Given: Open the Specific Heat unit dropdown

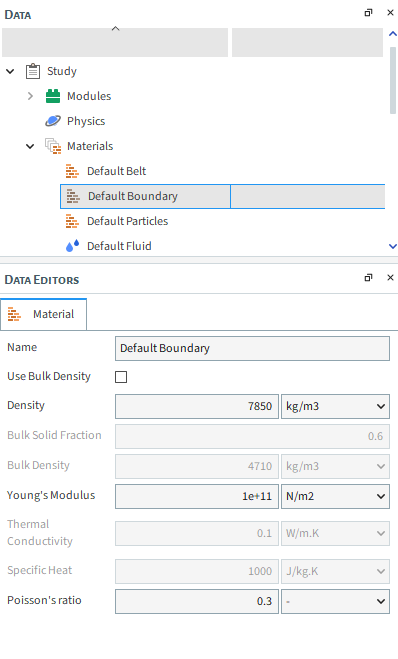Looking at the screenshot, I should 335,571.
